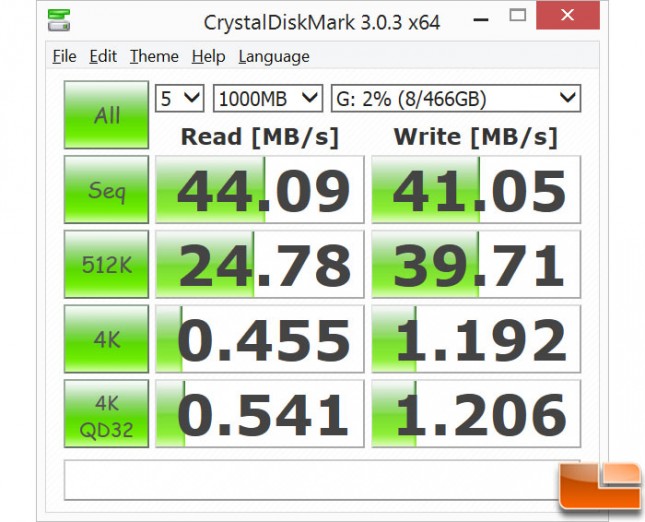Start the 4K QD32 benchmark test
645x522 pixels.
[106, 414]
